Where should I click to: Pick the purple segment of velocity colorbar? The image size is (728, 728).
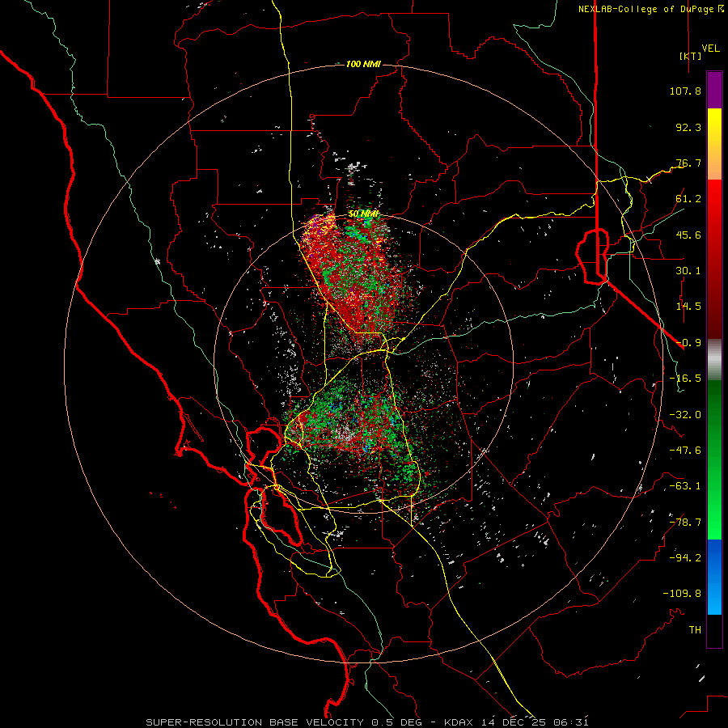pyautogui.click(x=714, y=91)
